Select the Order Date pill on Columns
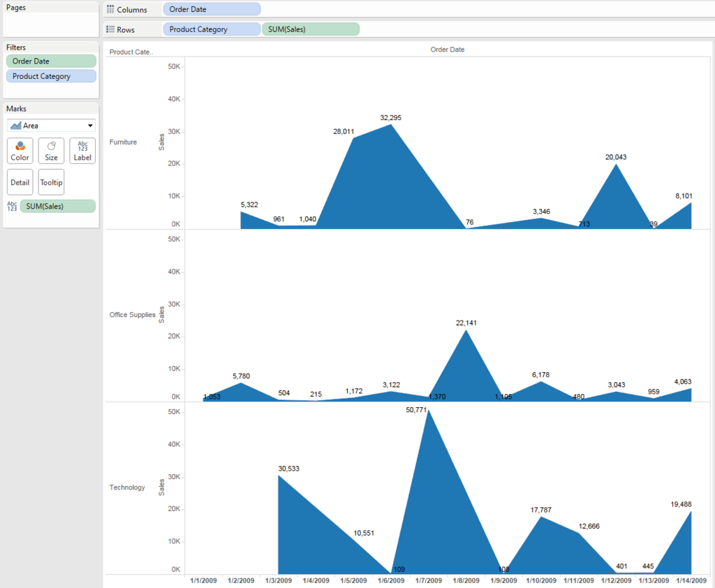The height and width of the screenshot is (588, 715). [x=212, y=9]
